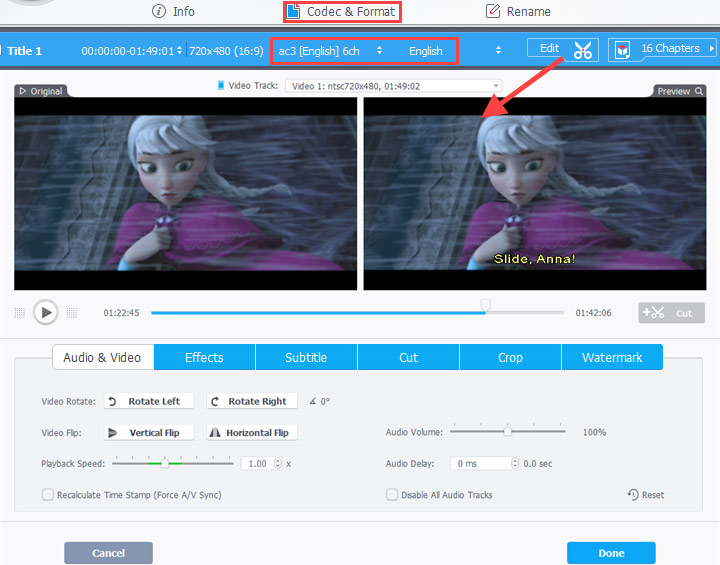Viewport: 720px width, 565px height.
Task: Expand the title time range stepper
Action: tap(179, 51)
